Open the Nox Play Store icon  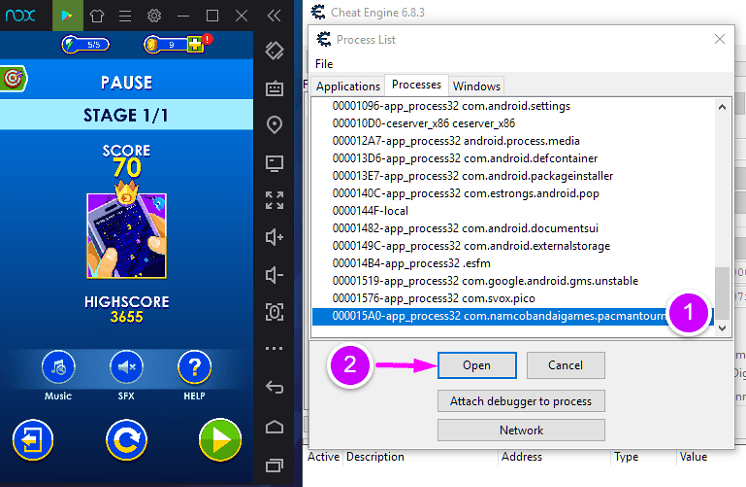(x=67, y=16)
